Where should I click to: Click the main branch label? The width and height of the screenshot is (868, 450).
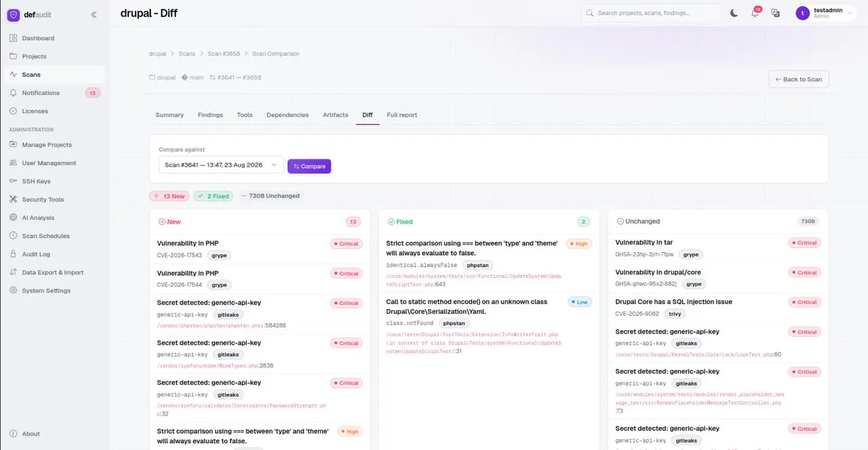point(193,78)
